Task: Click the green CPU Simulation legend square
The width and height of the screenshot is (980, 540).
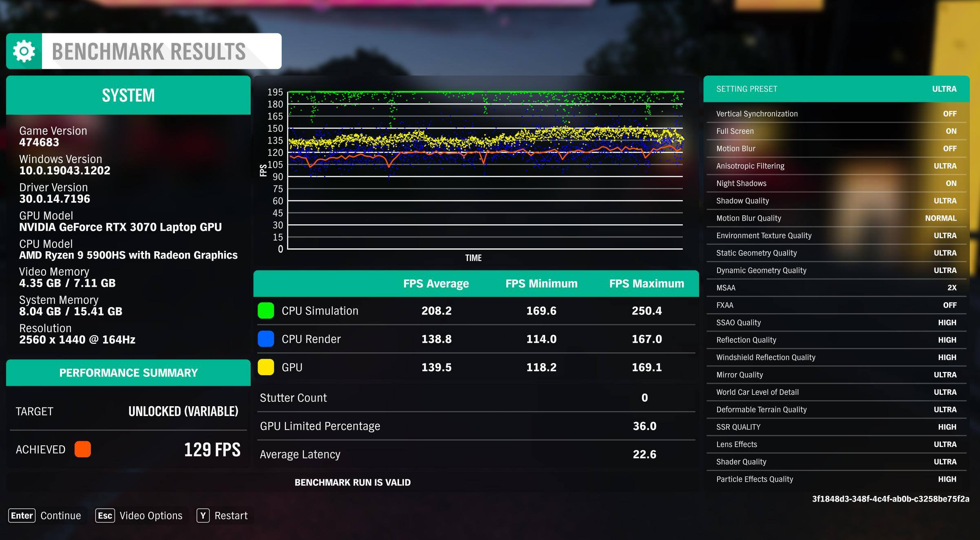Action: point(266,311)
